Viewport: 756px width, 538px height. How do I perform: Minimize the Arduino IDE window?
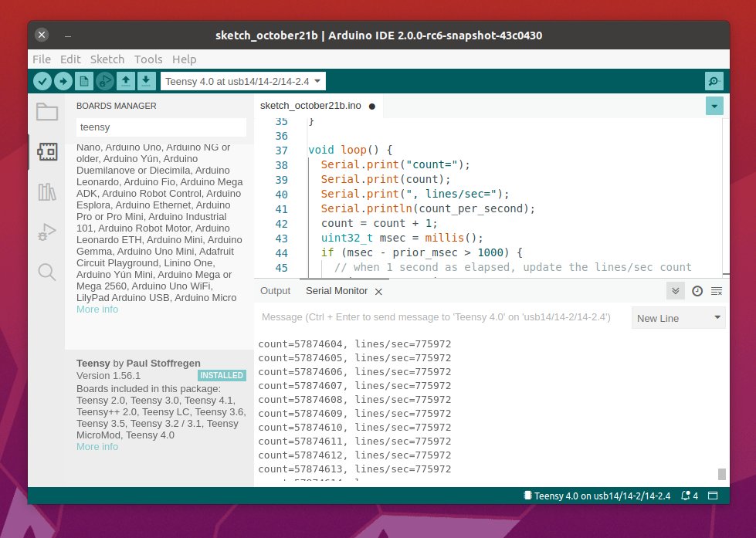click(68, 36)
